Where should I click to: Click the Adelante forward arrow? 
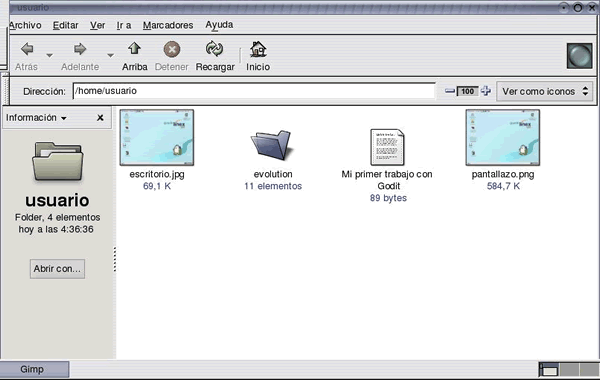[x=80, y=49]
